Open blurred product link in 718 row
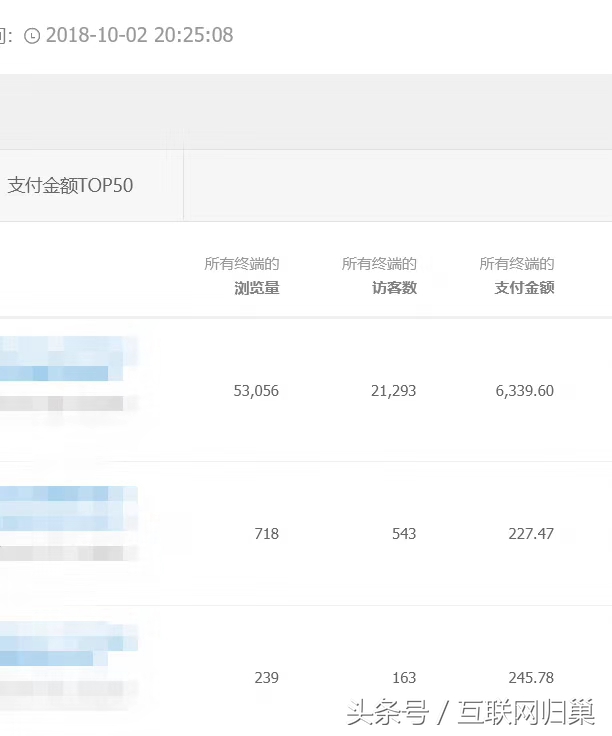The image size is (612, 736). 68,508
